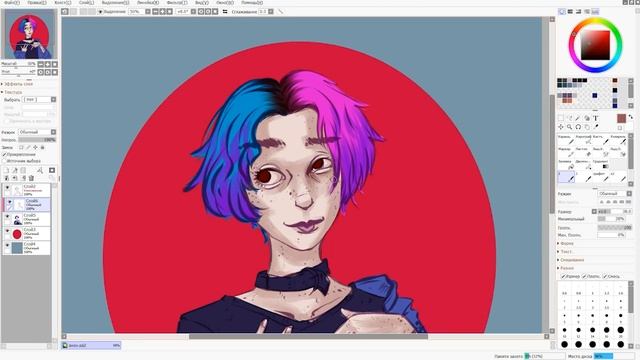Hide the red circle layer Слой3
The width and height of the screenshot is (640, 360).
pos(7,231)
